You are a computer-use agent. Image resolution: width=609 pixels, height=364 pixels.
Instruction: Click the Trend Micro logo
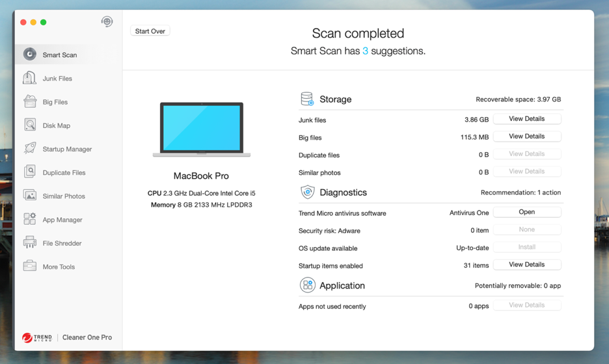[37, 337]
